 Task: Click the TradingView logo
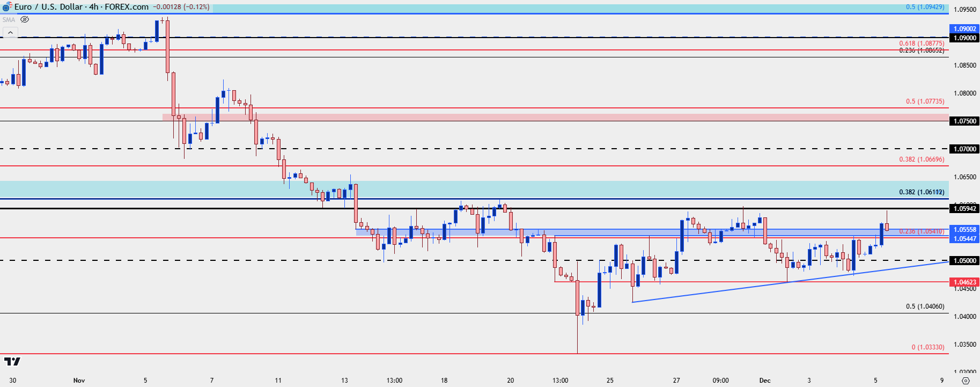pos(12,361)
